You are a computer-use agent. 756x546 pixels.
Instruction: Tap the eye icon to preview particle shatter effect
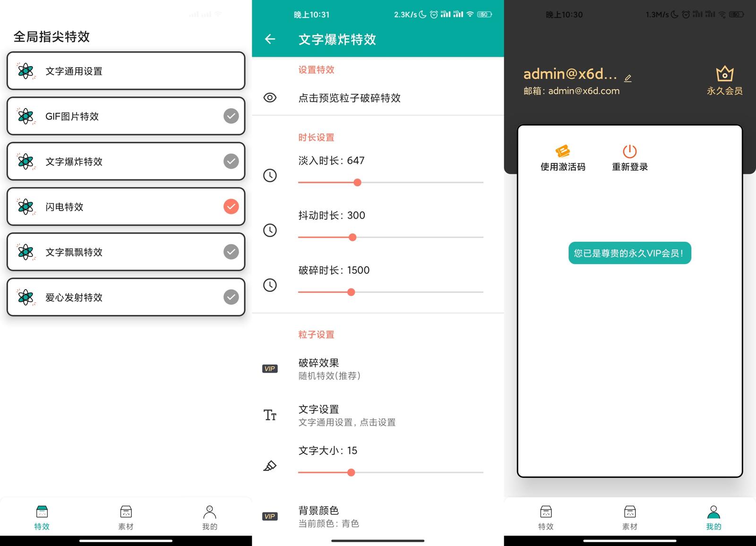pyautogui.click(x=270, y=98)
